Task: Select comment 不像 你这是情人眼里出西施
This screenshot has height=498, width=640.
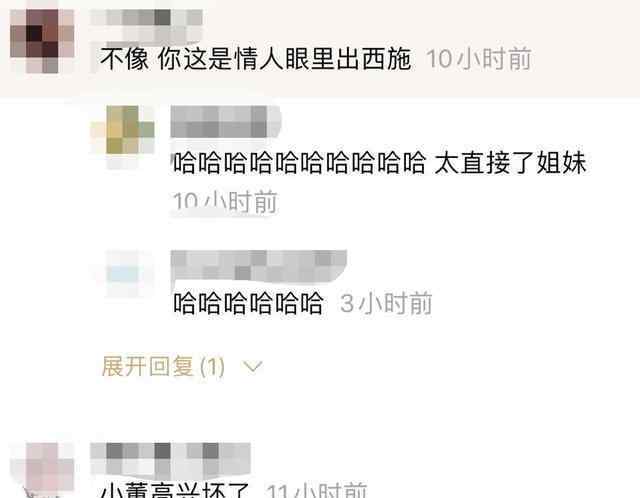Action: pyautogui.click(x=256, y=59)
